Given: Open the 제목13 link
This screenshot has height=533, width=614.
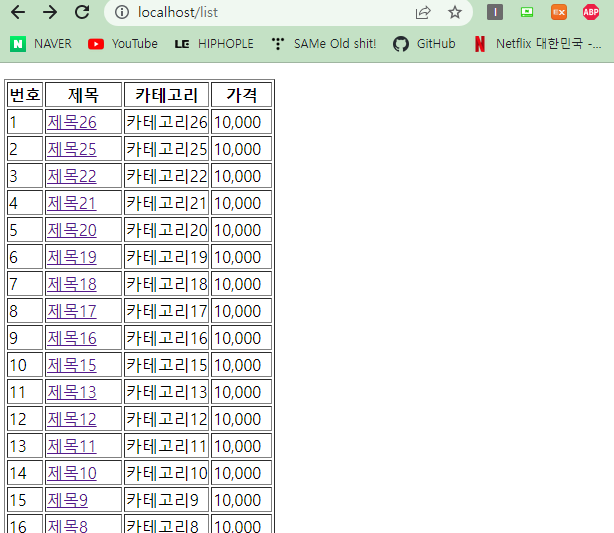Looking at the screenshot, I should pyautogui.click(x=72, y=392).
